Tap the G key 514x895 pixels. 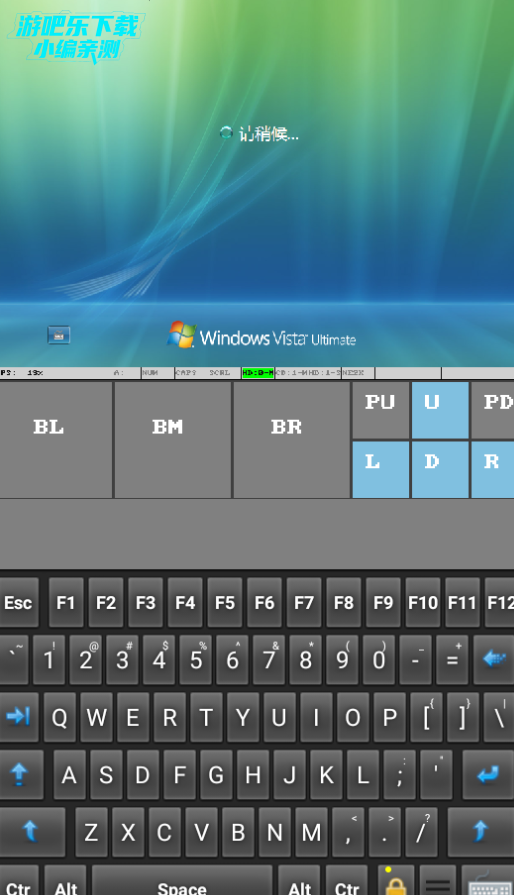coord(216,775)
